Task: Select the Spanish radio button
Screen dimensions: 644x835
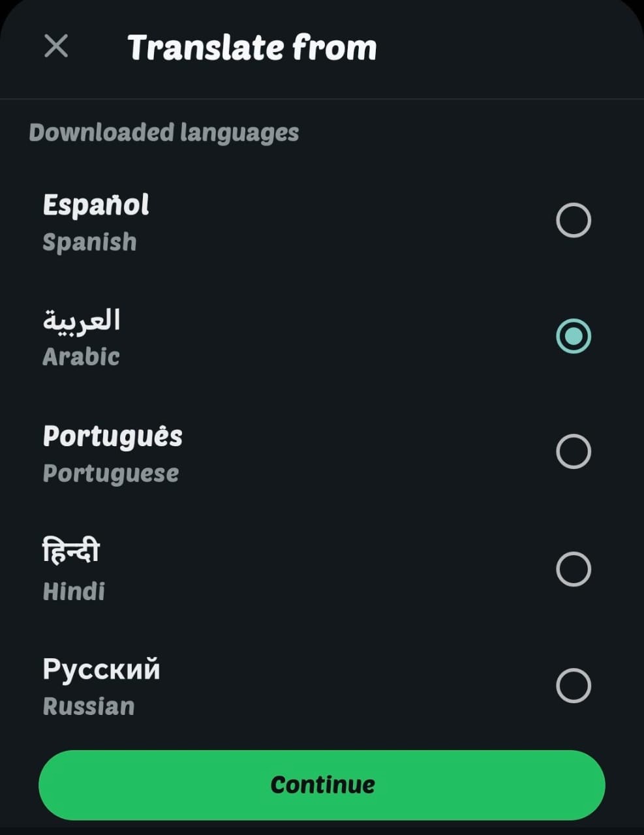Action: click(x=574, y=220)
